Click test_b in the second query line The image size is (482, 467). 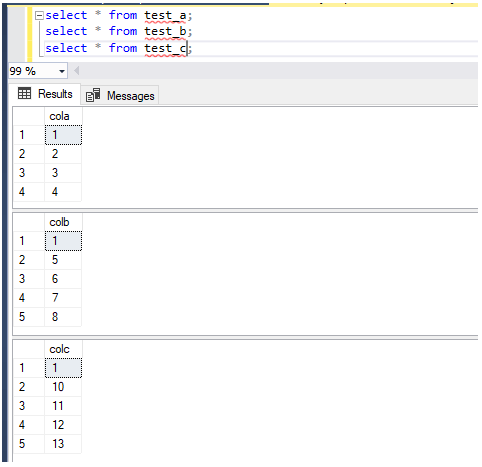click(x=165, y=31)
